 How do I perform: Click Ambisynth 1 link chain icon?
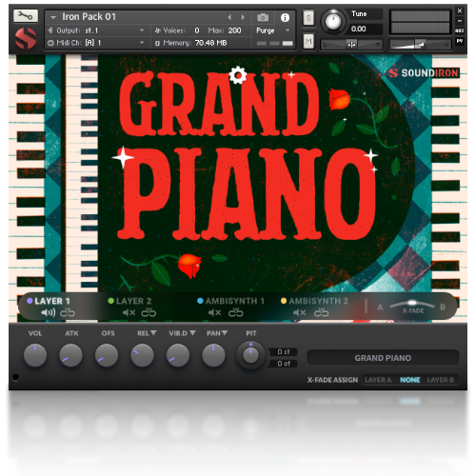(x=236, y=312)
